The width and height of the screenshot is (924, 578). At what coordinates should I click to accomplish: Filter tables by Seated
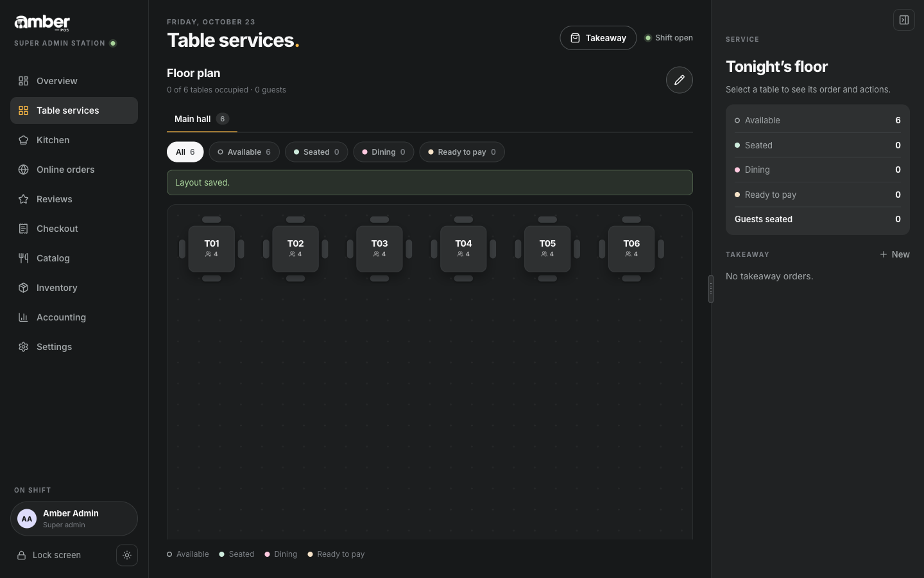316,152
